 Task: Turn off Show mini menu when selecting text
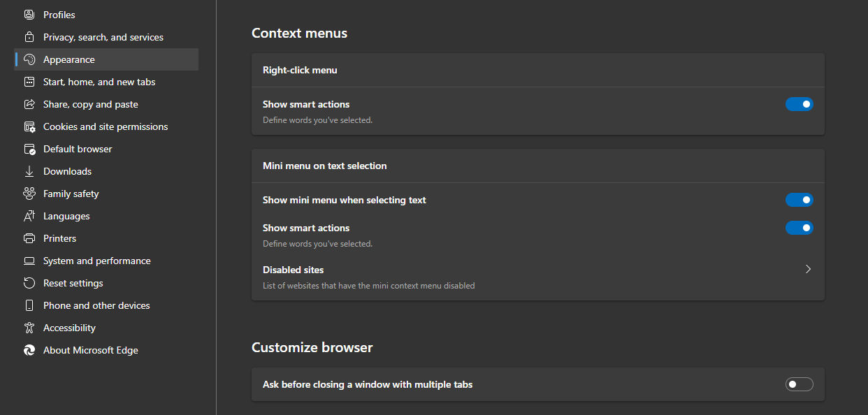[799, 200]
